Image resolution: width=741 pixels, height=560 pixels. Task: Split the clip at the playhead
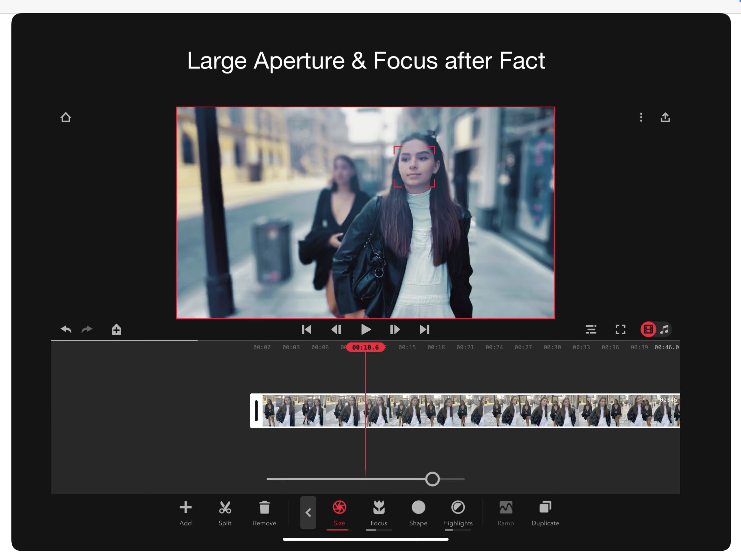[x=225, y=507]
